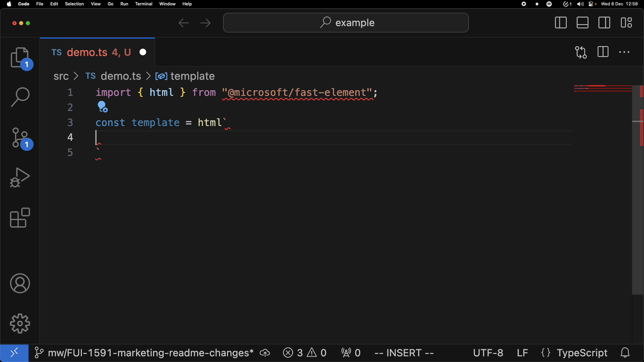Screen dimensions: 644x362
Task: Click the "@microsoft/fast-element" import string
Action: point(297,93)
